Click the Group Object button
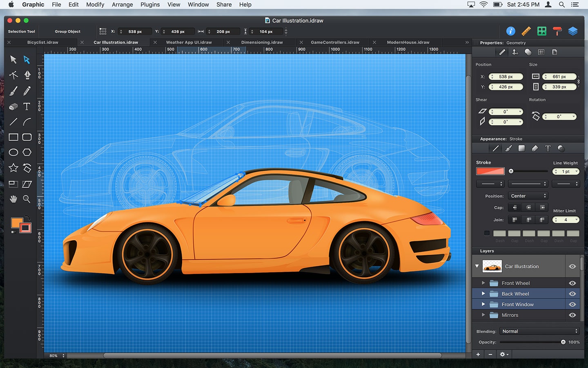This screenshot has width=588, height=368. pyautogui.click(x=67, y=31)
